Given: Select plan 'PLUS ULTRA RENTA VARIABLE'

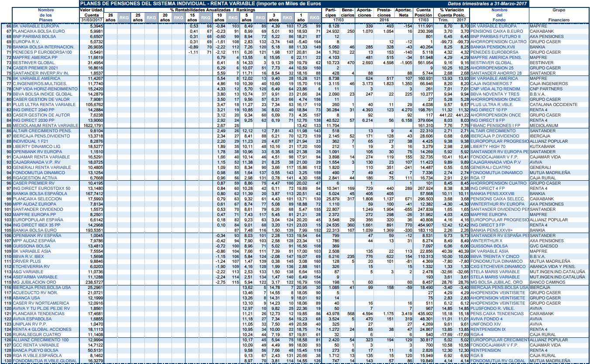Looking at the screenshot, I should pyautogui.click(x=44, y=105).
